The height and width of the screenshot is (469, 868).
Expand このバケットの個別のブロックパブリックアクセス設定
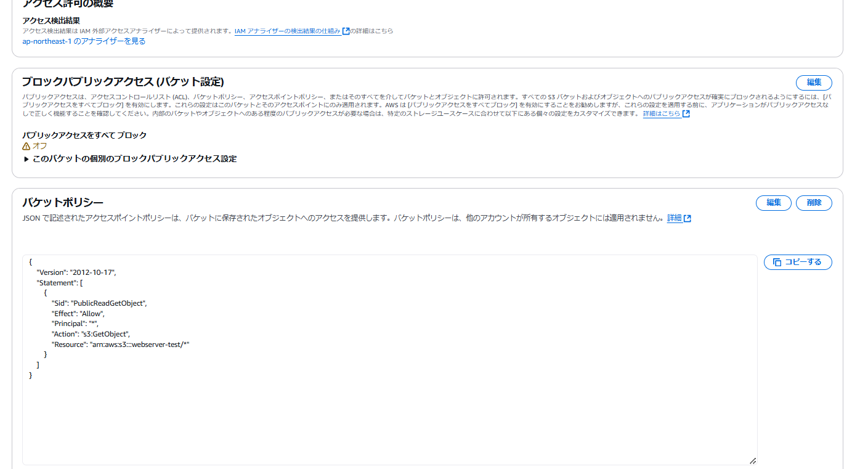coord(130,158)
